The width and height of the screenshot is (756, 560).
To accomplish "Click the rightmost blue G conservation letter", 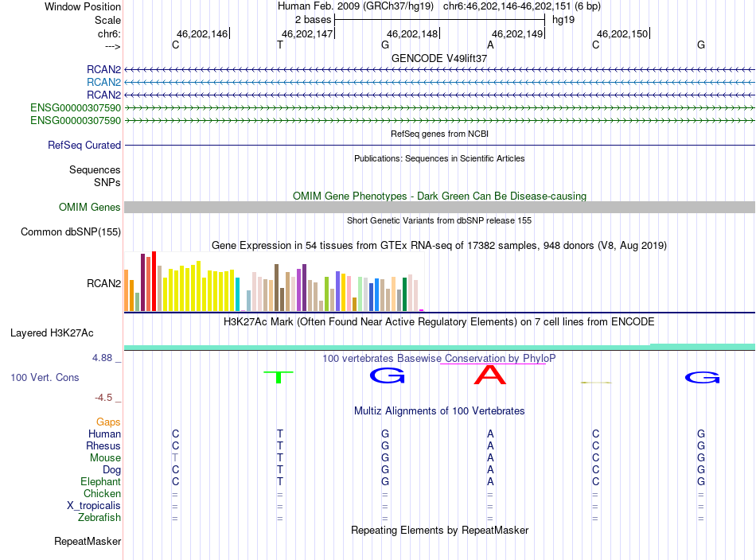I will click(703, 377).
